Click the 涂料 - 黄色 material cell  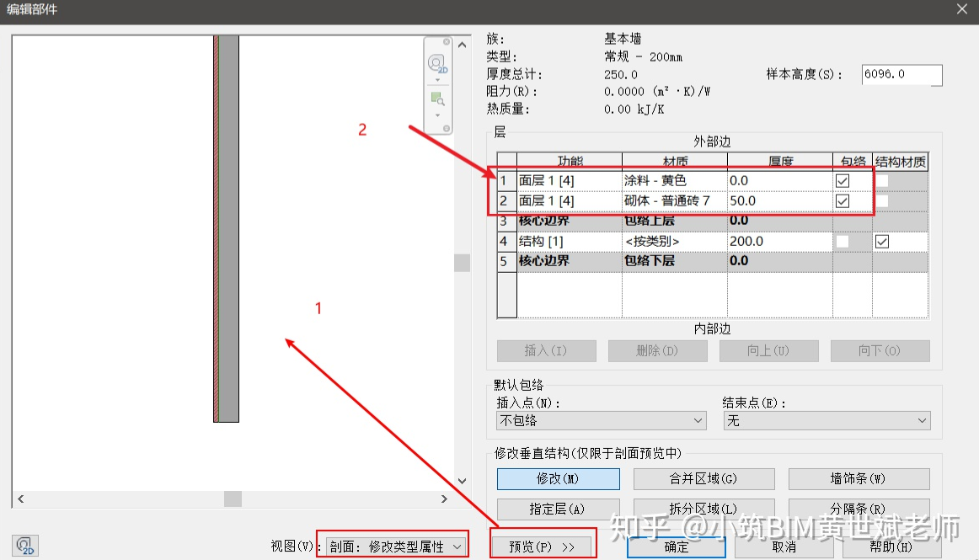click(675, 181)
